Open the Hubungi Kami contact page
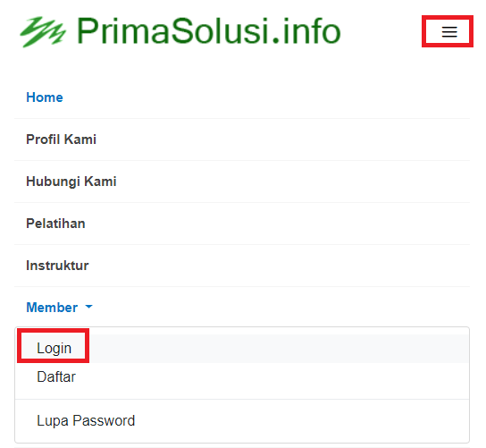 pos(71,182)
